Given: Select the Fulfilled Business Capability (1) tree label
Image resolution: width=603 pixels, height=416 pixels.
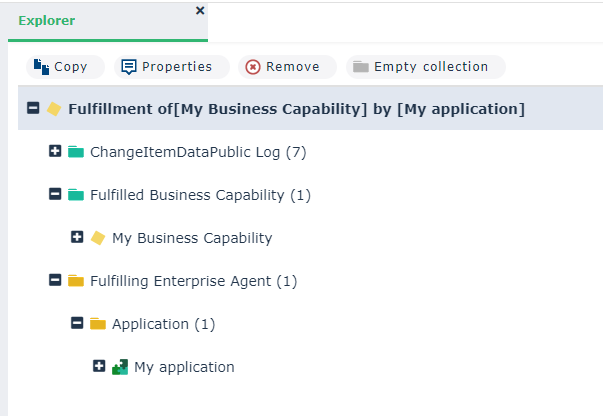Looking at the screenshot, I should point(200,195).
